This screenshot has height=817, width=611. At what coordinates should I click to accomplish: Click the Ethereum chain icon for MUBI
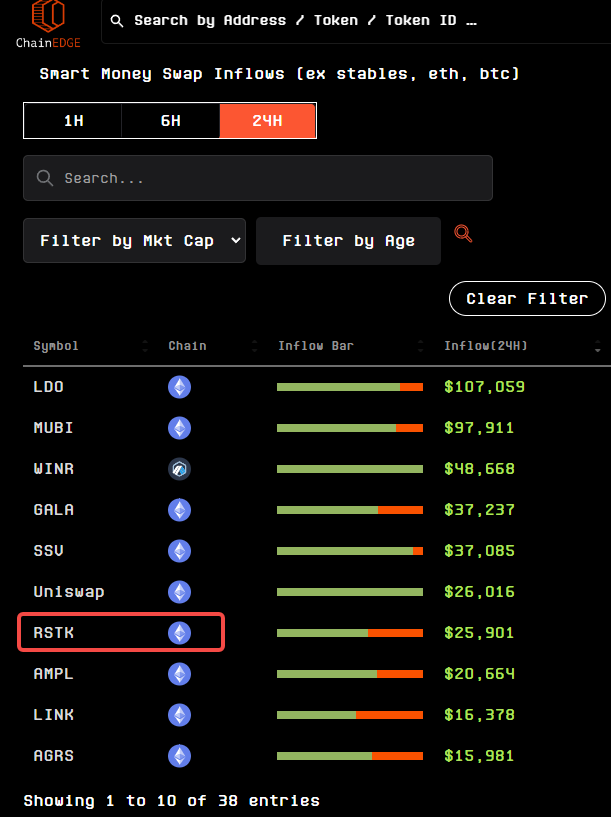click(x=179, y=428)
